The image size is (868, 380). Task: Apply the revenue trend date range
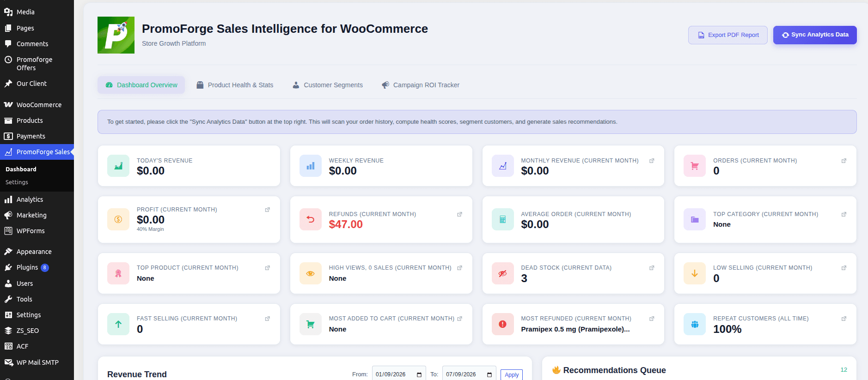[x=512, y=374]
